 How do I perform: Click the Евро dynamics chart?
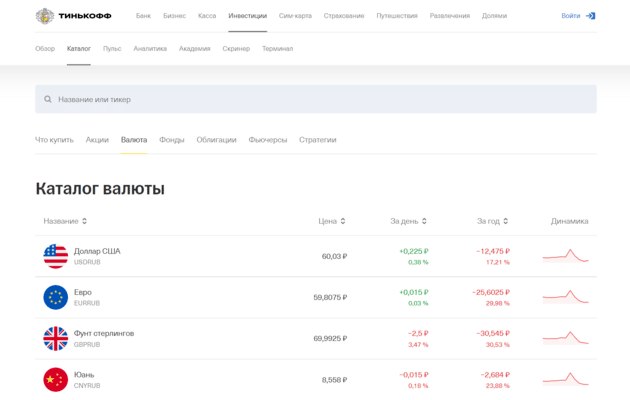coord(565,297)
